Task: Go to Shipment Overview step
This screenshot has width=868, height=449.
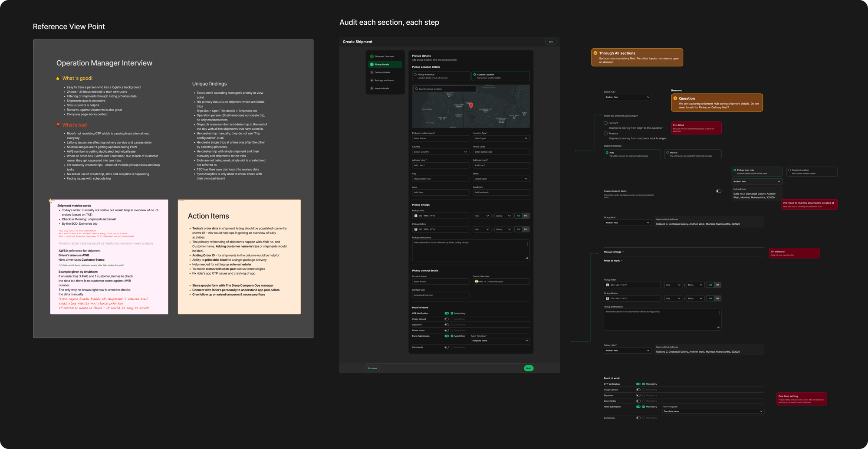Action: [385, 56]
